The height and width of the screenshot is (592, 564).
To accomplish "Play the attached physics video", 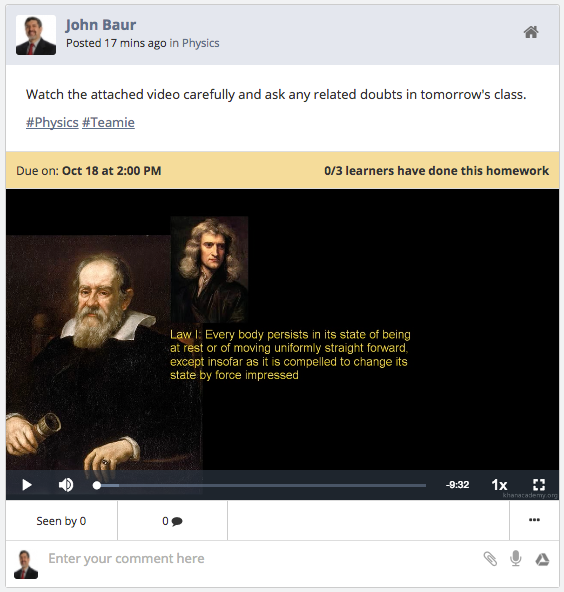I will [27, 485].
